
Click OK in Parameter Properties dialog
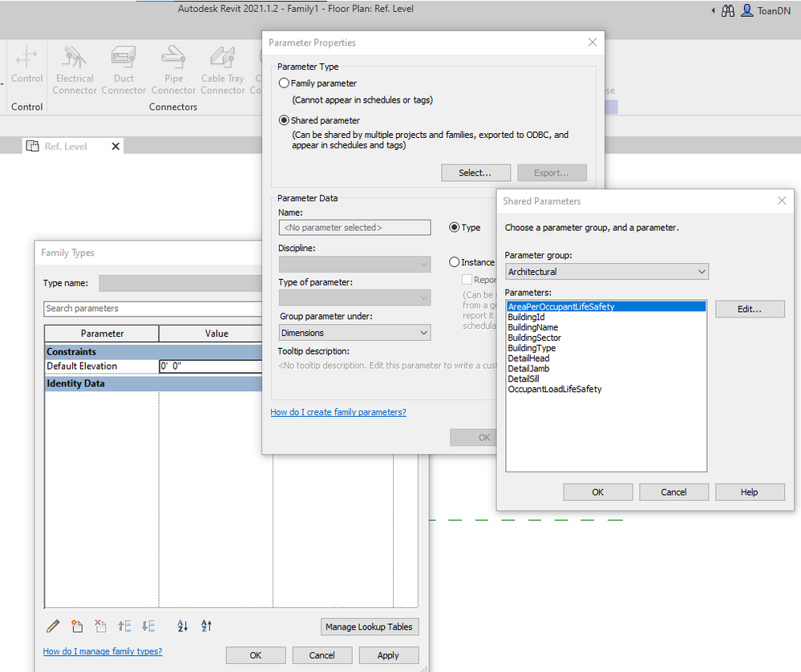point(473,437)
